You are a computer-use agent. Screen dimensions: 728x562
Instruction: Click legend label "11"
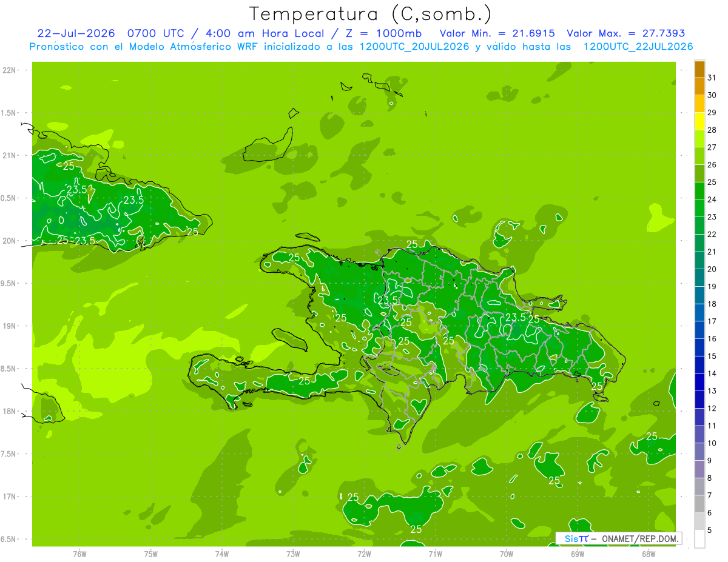(712, 426)
